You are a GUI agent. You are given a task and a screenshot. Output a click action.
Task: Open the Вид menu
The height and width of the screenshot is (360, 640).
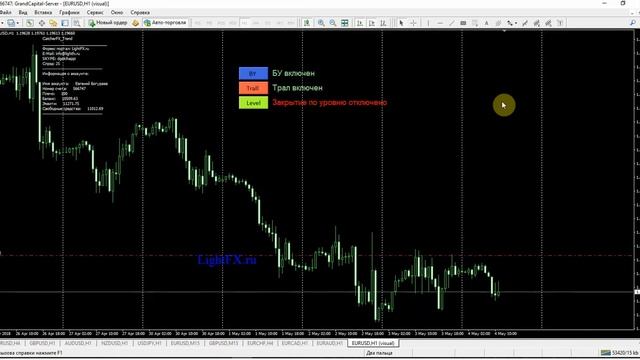click(23, 13)
